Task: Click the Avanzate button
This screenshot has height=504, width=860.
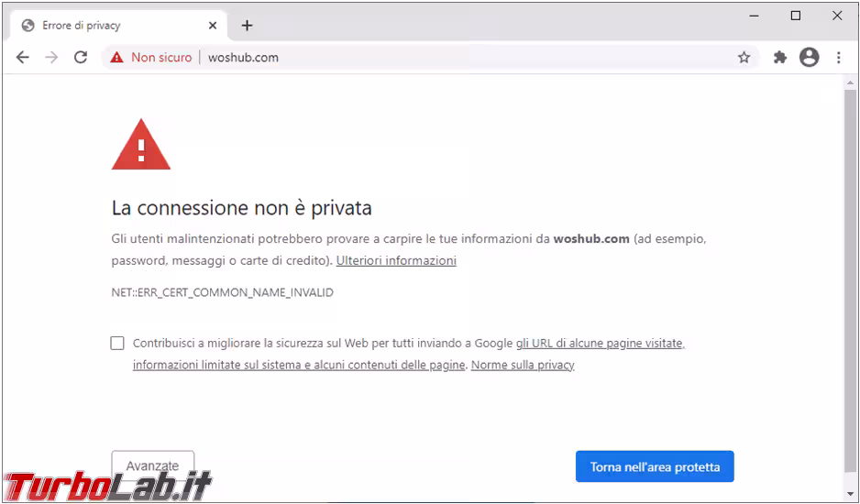Action: tap(153, 466)
